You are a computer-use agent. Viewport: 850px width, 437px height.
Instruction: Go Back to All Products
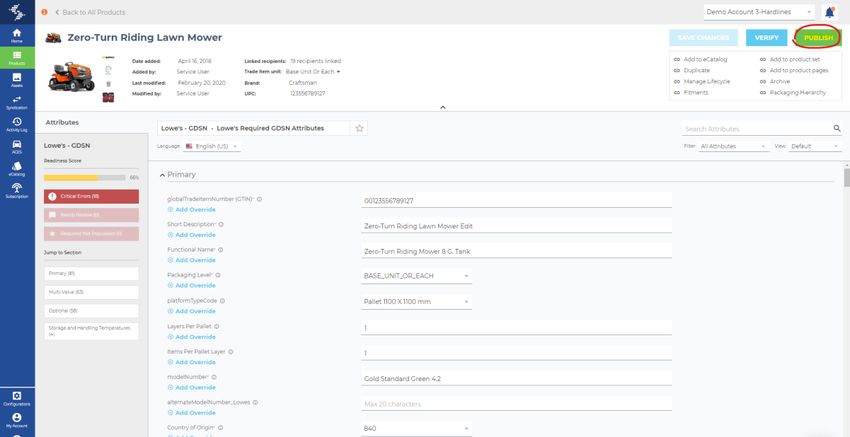pos(90,12)
